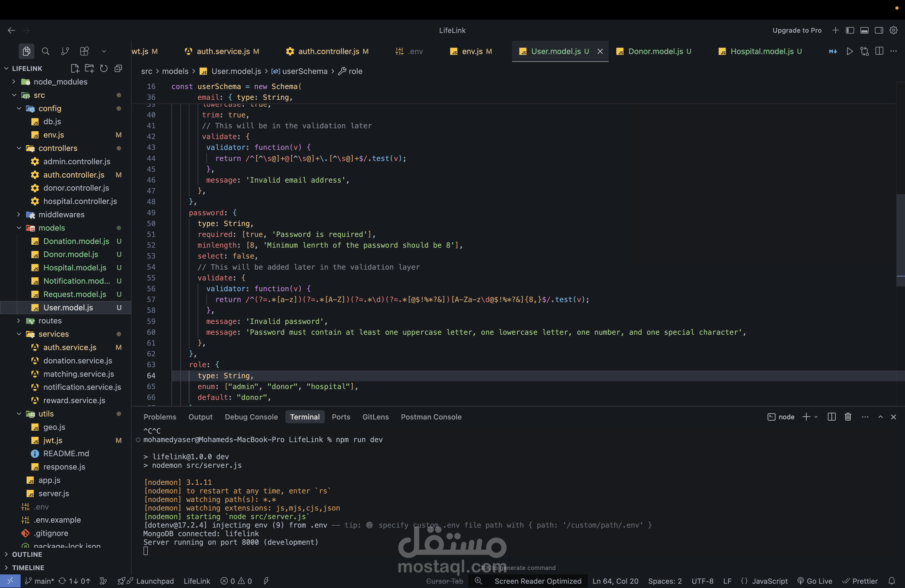Click the New File icon in explorer
Viewport: 905px width, 588px height.
75,68
